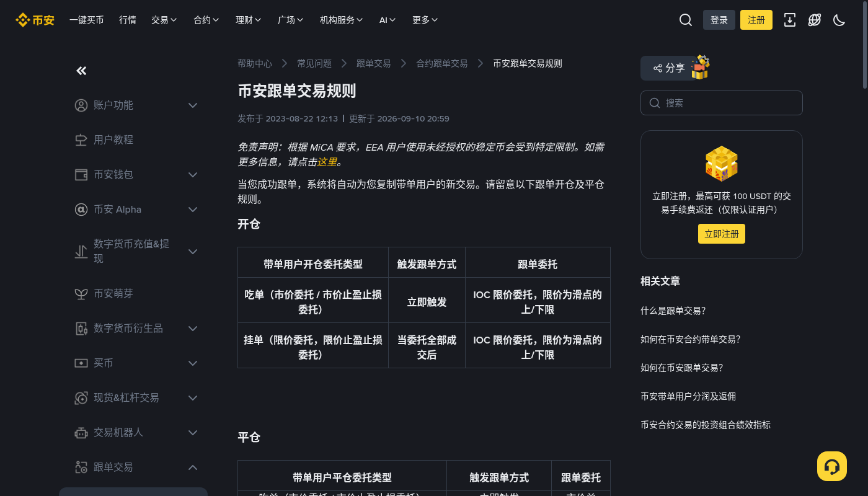868x496 pixels.
Task: Click the gift box icon beside 分享
Action: click(700, 68)
